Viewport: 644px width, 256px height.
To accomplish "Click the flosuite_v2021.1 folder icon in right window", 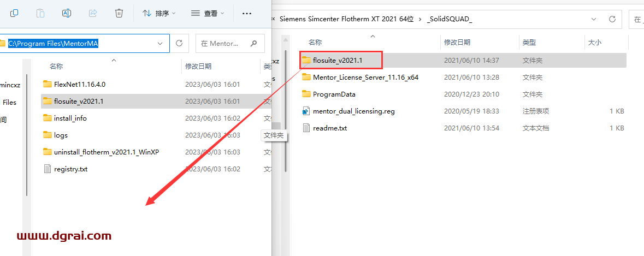I will (x=306, y=60).
